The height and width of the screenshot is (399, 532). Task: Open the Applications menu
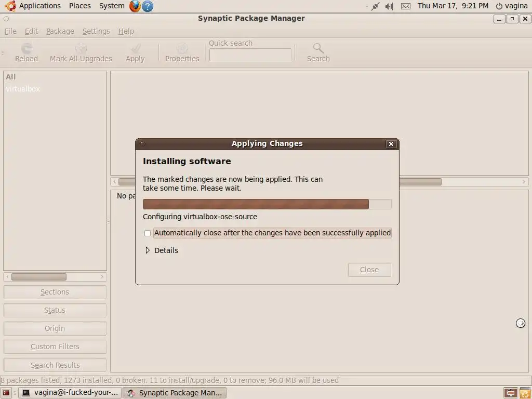[x=39, y=6]
